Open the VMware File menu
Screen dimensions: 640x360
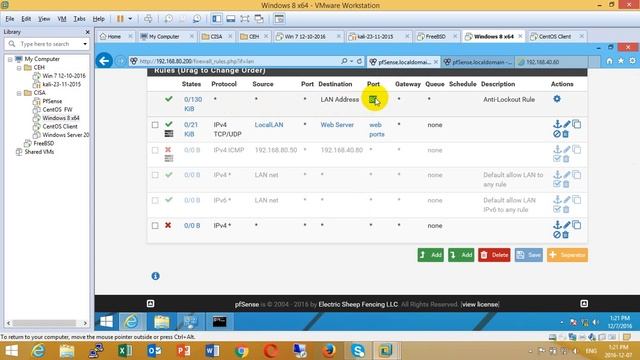[10, 19]
